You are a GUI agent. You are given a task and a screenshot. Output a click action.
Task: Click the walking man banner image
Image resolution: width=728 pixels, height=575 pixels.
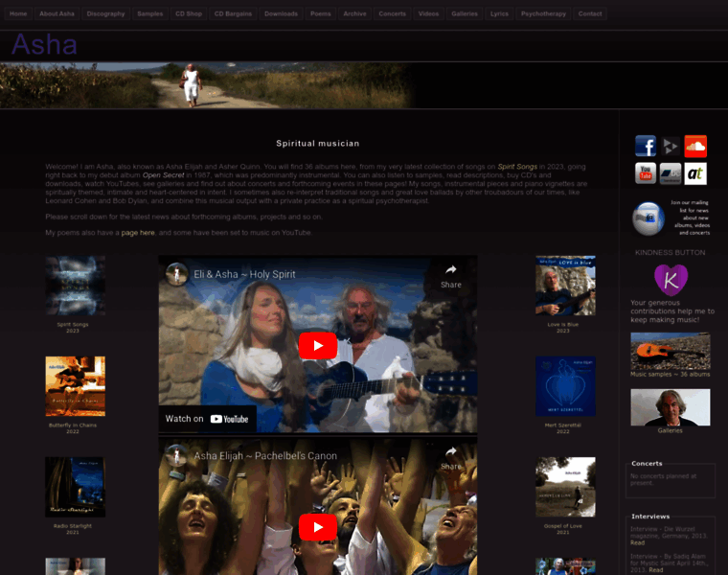click(x=207, y=85)
